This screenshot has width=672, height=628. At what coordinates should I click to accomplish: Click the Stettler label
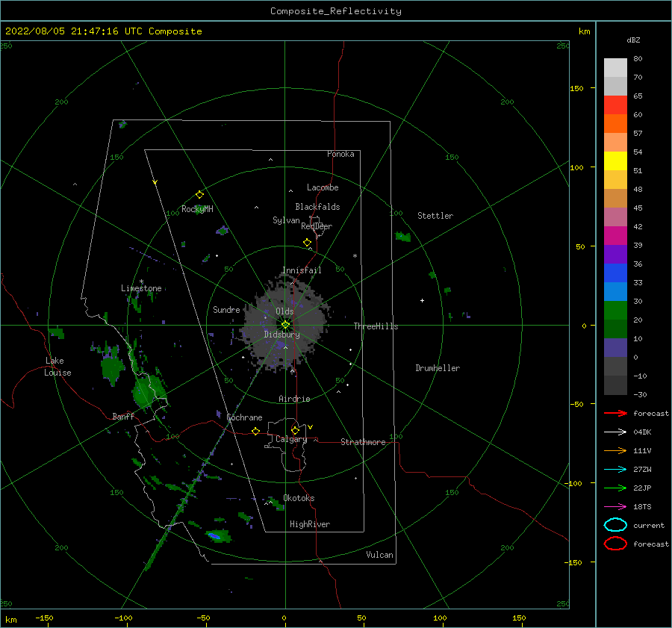(435, 216)
